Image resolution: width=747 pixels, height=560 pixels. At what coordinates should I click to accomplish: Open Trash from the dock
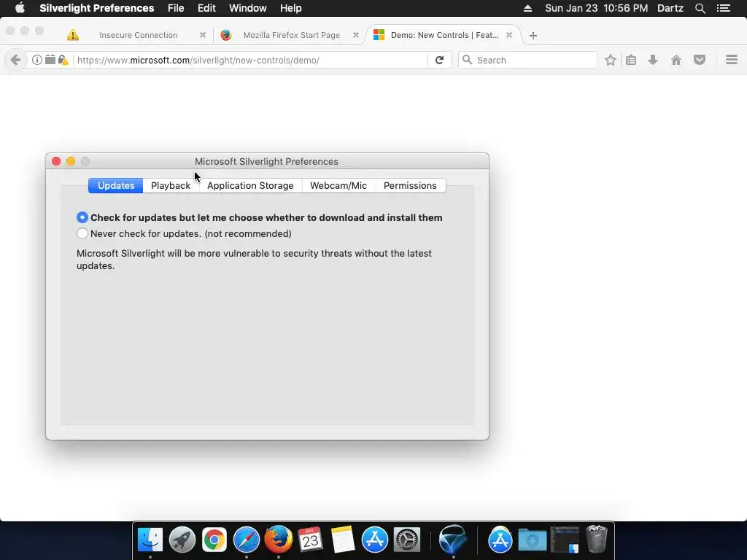597,539
